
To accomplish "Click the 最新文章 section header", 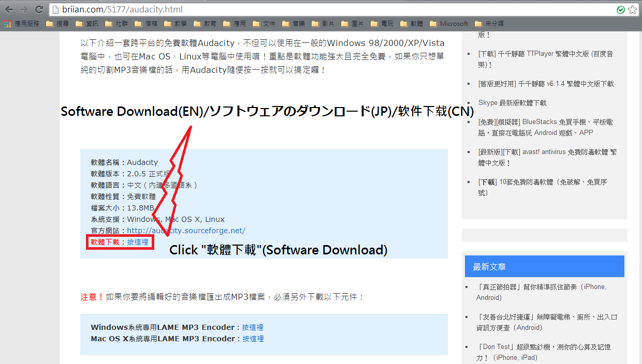I will click(544, 266).
